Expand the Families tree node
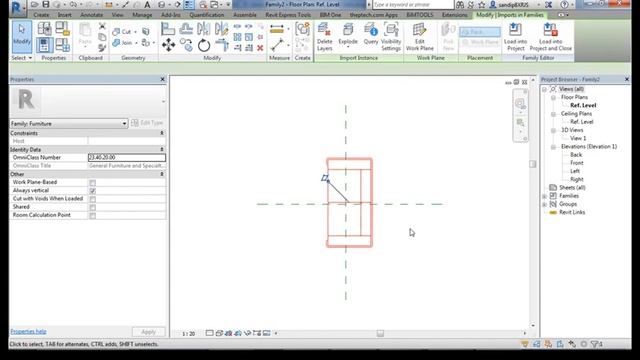This screenshot has width=640, height=360. 544,196
